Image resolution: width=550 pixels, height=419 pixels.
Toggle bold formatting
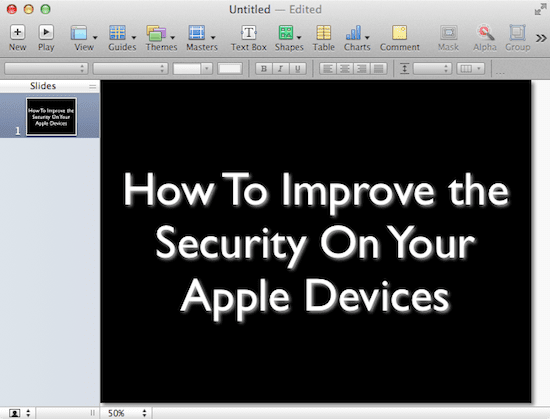point(264,68)
